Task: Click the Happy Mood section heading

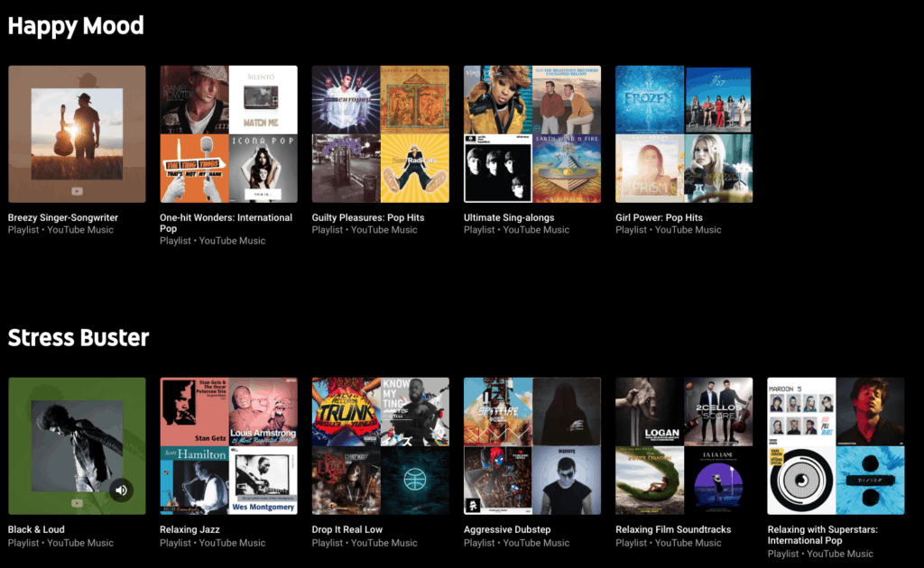Action: click(76, 25)
